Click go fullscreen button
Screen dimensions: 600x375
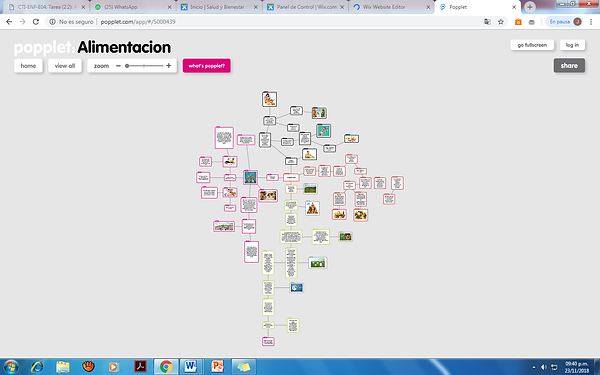[532, 45]
